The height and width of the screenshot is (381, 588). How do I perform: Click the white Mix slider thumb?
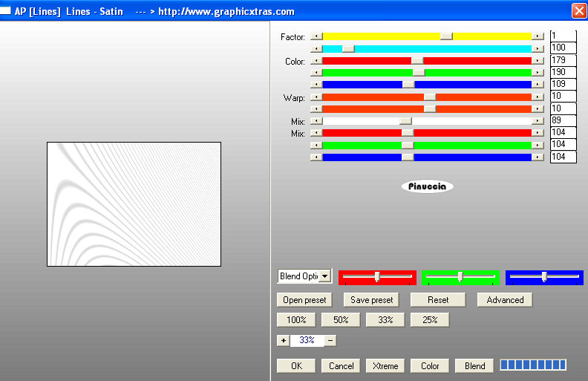click(x=405, y=121)
